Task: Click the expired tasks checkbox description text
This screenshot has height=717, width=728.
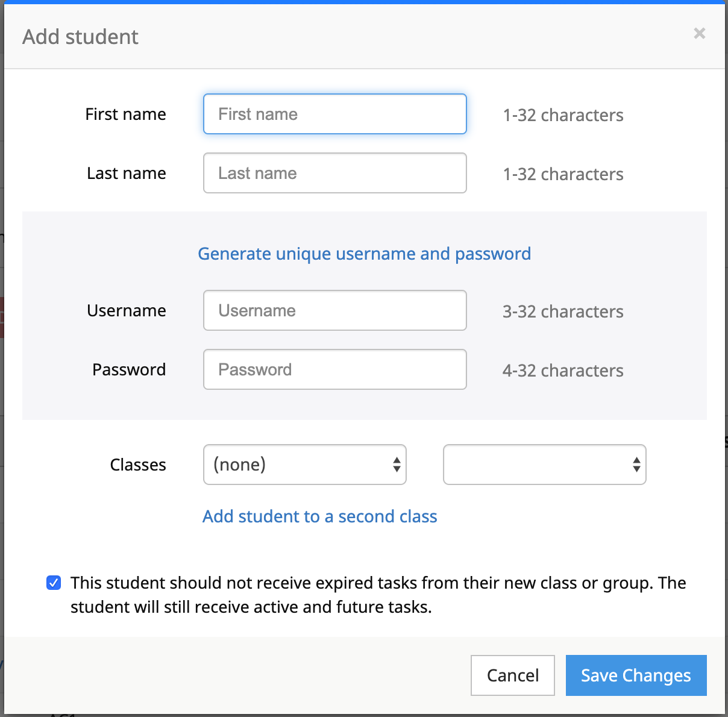Action: pyautogui.click(x=378, y=595)
